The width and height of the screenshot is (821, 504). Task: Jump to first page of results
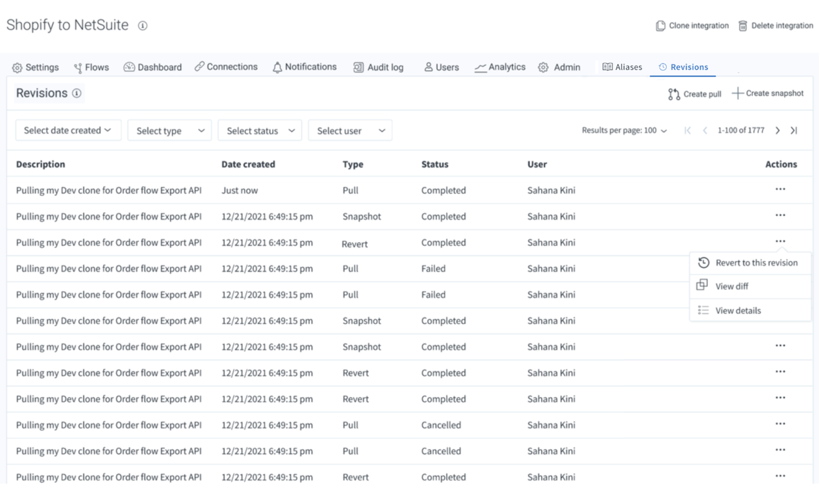pos(687,130)
